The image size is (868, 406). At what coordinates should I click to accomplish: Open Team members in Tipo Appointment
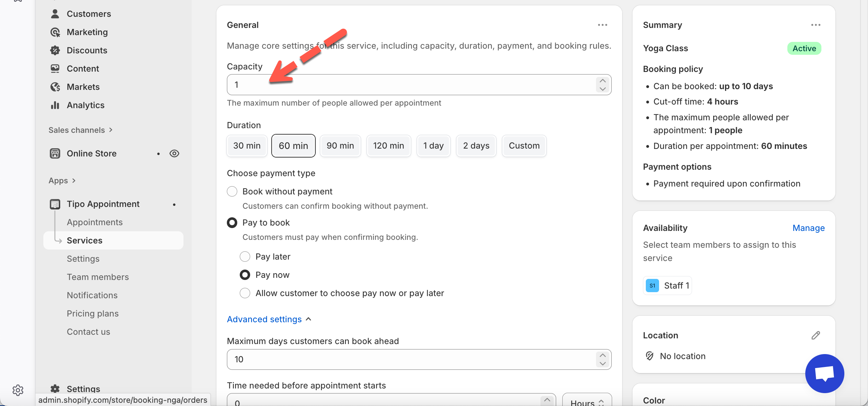(x=97, y=277)
